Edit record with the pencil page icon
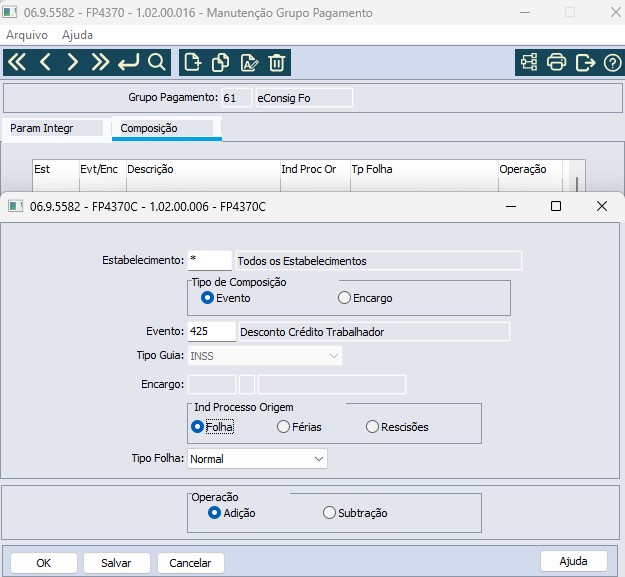This screenshot has width=625, height=577. click(x=249, y=63)
